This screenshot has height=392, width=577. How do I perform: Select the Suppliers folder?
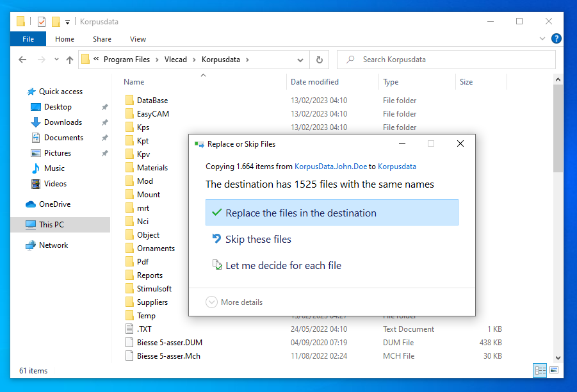(152, 302)
